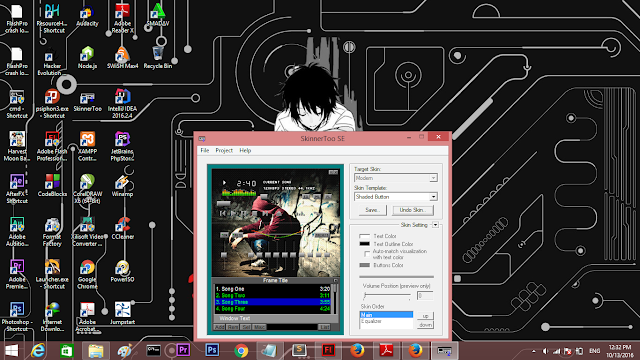
Task: Open the Project menu
Action: tap(224, 150)
